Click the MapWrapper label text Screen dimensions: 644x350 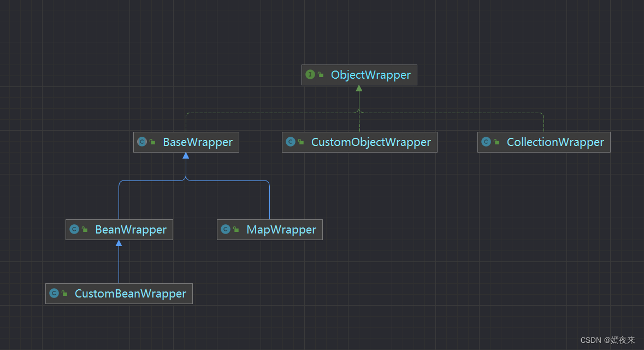click(281, 230)
